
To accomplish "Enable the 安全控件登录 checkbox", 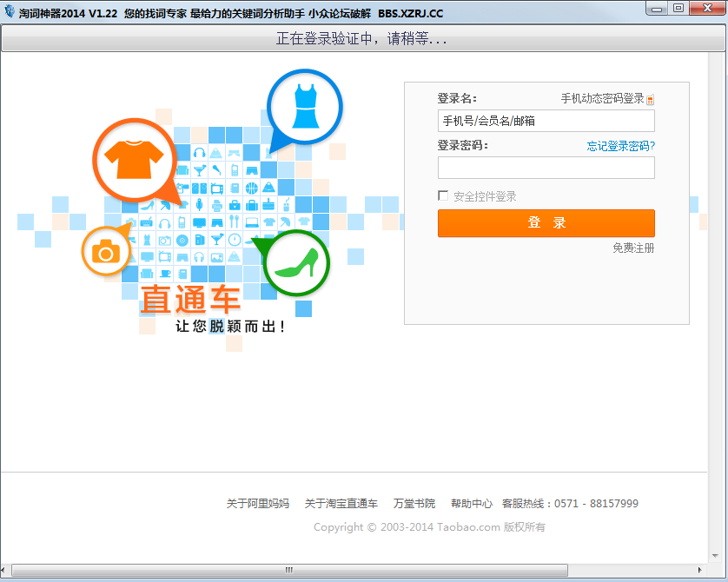I will click(x=443, y=196).
